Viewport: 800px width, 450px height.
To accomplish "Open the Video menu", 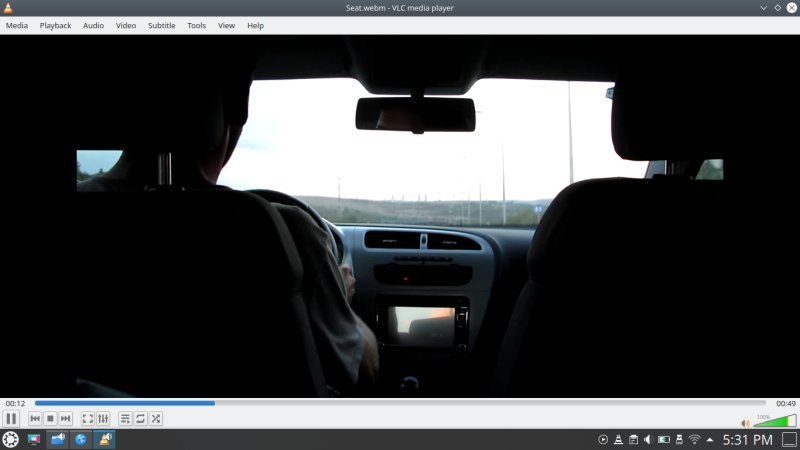I will point(126,26).
